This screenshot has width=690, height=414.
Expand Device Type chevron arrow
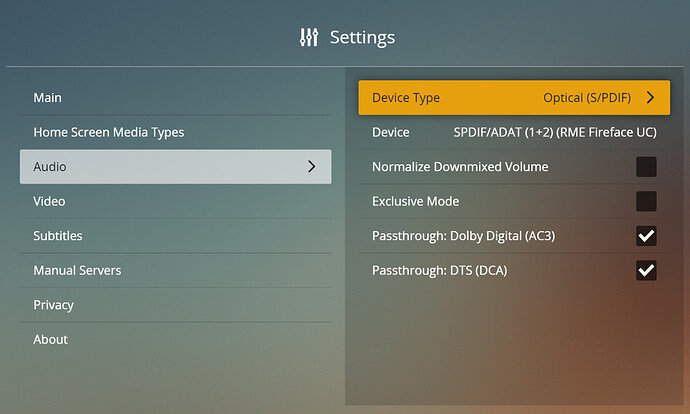pyautogui.click(x=650, y=98)
